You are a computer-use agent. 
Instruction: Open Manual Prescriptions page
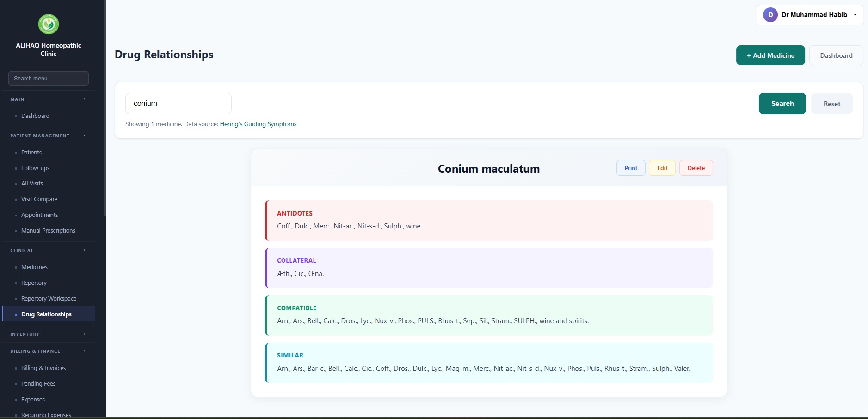49,230
